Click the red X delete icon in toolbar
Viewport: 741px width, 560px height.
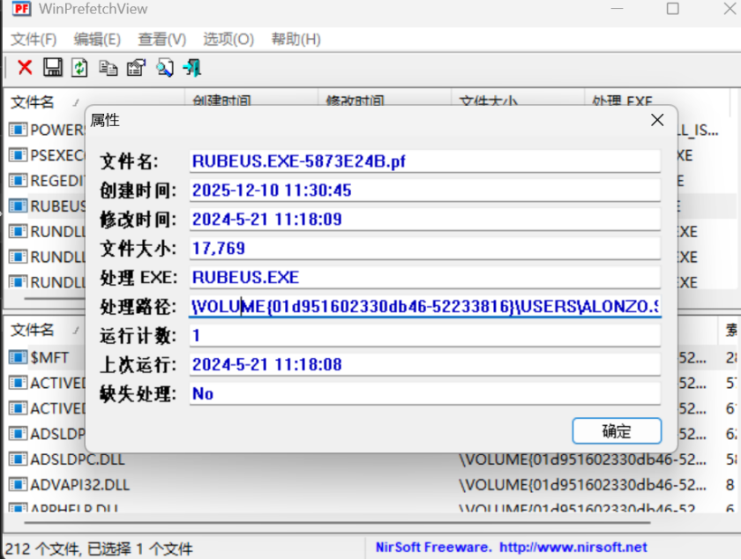click(x=25, y=68)
